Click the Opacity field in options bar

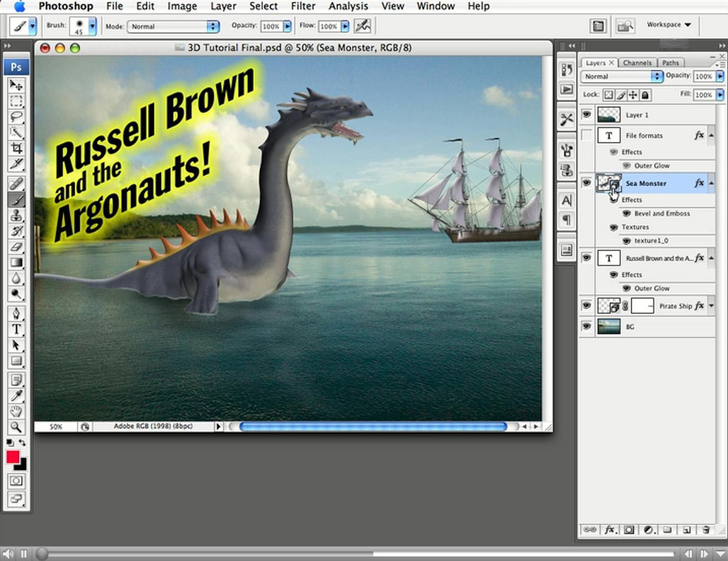tap(271, 26)
